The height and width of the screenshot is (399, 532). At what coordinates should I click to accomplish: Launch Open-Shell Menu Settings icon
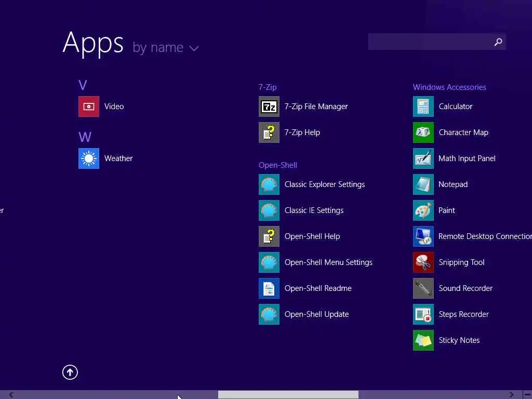pos(269,262)
